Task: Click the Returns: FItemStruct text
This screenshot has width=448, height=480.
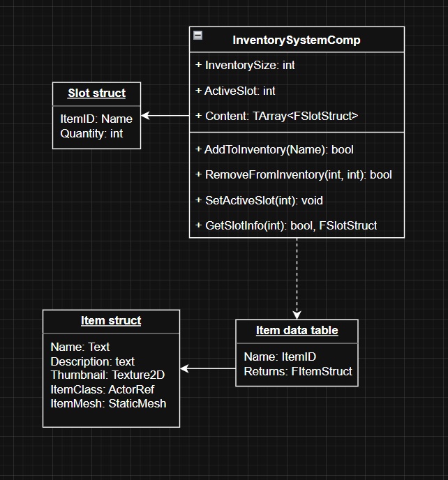Action: coord(298,371)
